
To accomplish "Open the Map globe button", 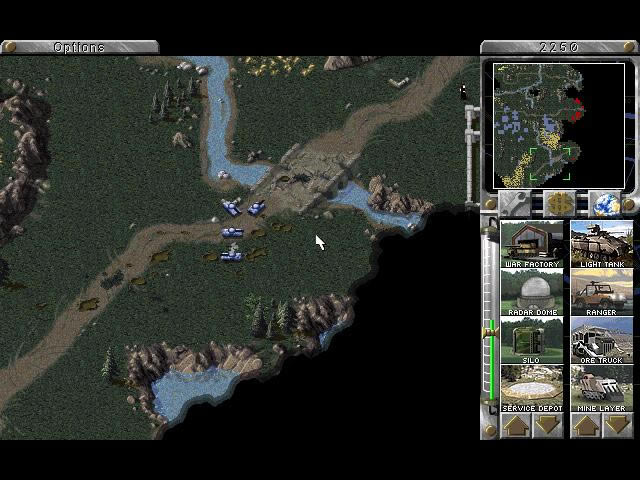I will [x=604, y=203].
